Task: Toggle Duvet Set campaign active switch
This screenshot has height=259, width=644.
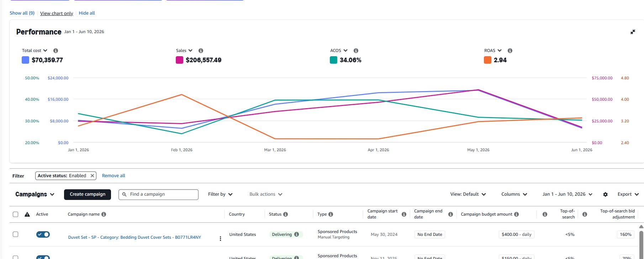Action: [43, 234]
